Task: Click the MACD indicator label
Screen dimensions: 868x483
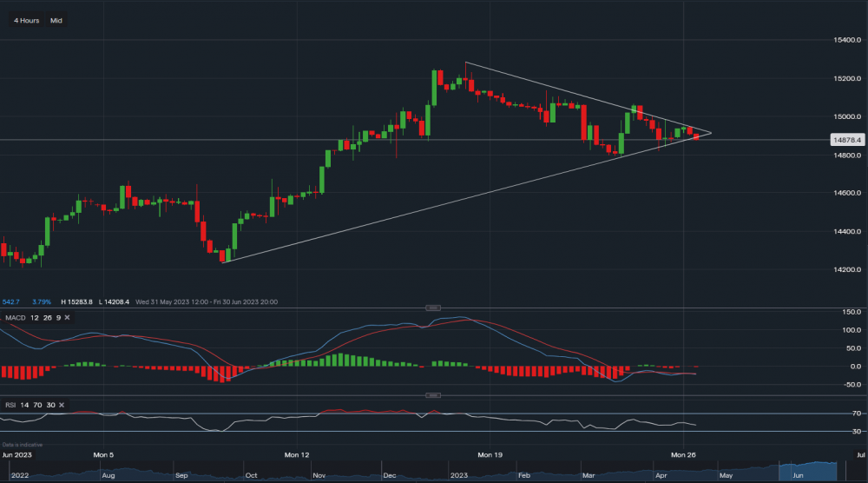Action: 14,318
